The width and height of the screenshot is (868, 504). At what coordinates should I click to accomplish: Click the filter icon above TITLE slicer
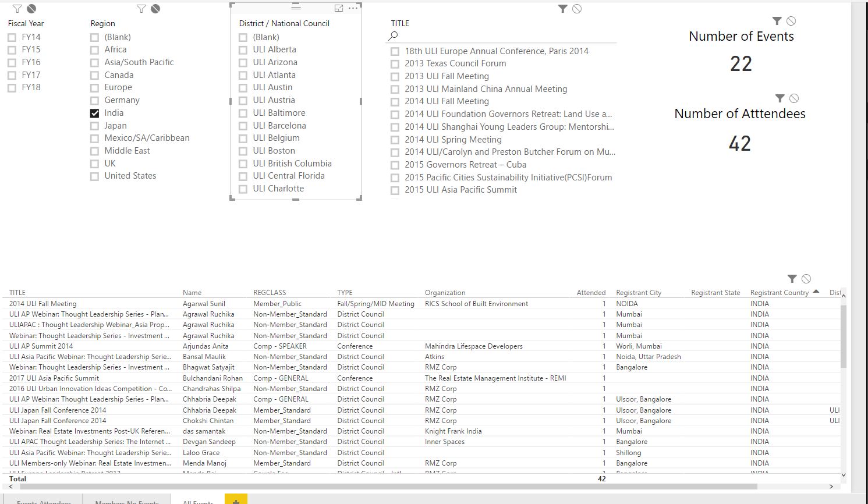[562, 9]
